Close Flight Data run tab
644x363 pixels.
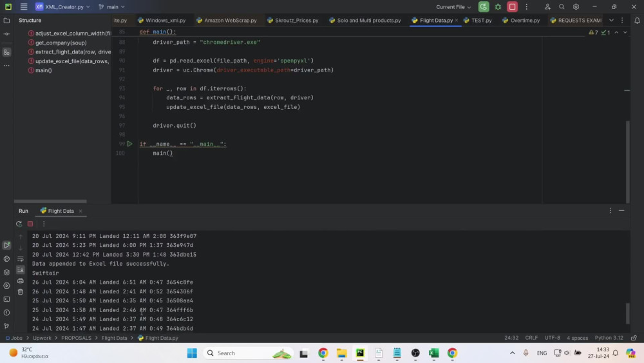pyautogui.click(x=80, y=211)
